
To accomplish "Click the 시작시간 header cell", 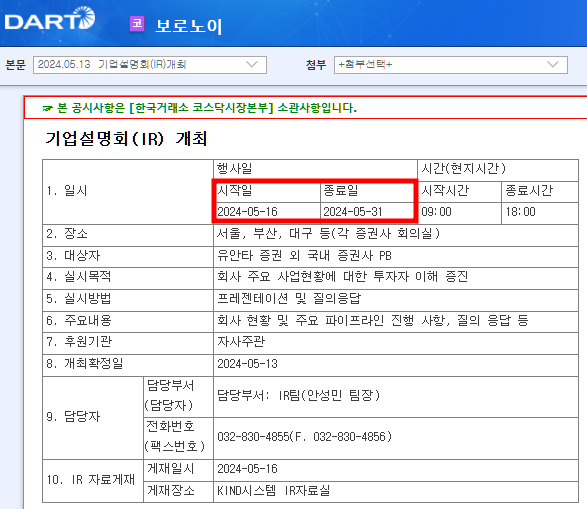I will point(459,191).
